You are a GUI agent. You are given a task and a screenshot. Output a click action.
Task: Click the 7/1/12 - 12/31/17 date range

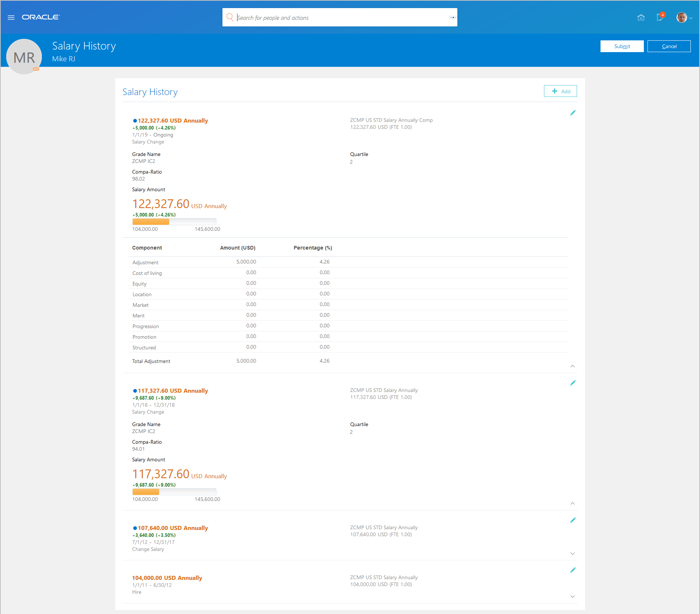click(x=153, y=542)
